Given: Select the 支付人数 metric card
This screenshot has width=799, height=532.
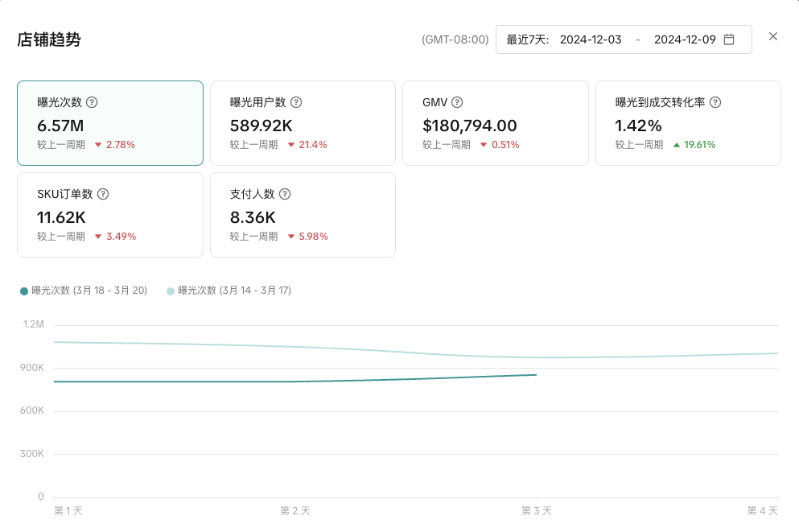Looking at the screenshot, I should [303, 215].
